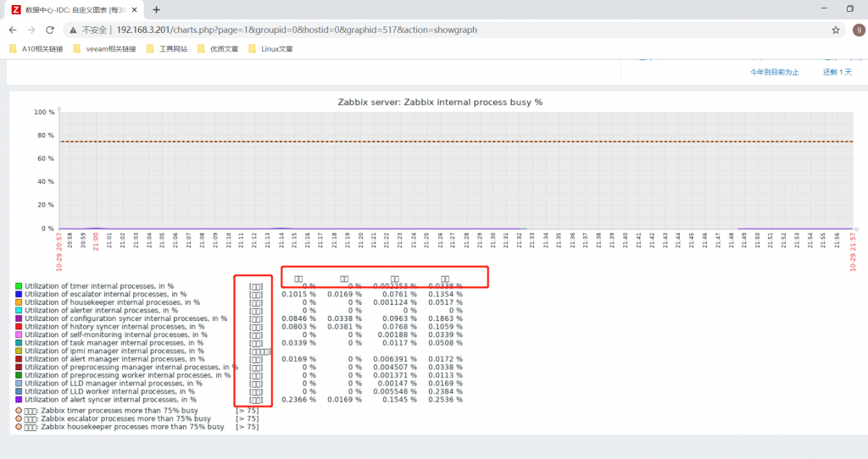Open the A10相关链接 bookmark folder
Image resolution: width=868 pixels, height=459 pixels.
pos(36,48)
